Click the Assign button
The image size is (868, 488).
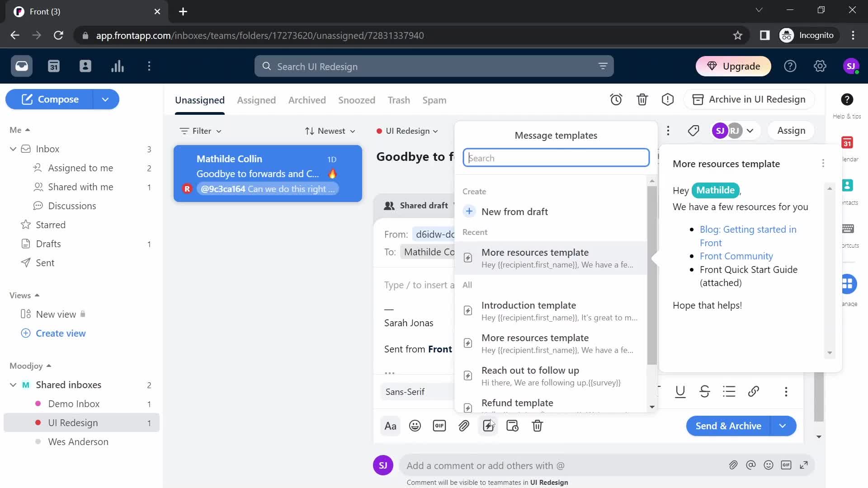[791, 131]
